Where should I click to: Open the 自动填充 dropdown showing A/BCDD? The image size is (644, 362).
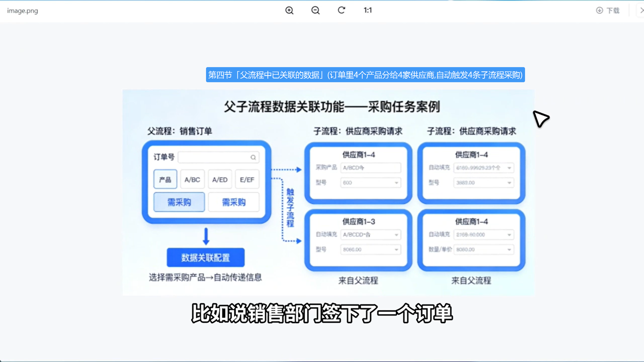(x=371, y=235)
